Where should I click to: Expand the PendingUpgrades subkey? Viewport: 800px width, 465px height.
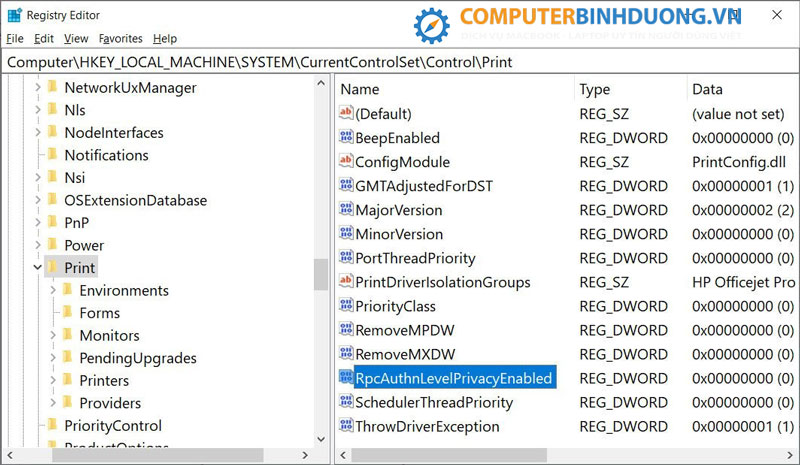click(53, 358)
